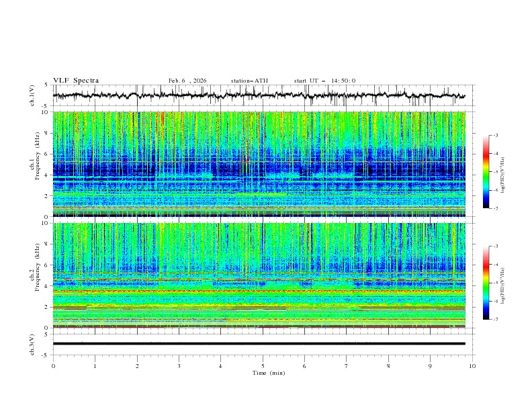
Task: Click the "5" tick on ch.1(V) axis
Action: 46,85
